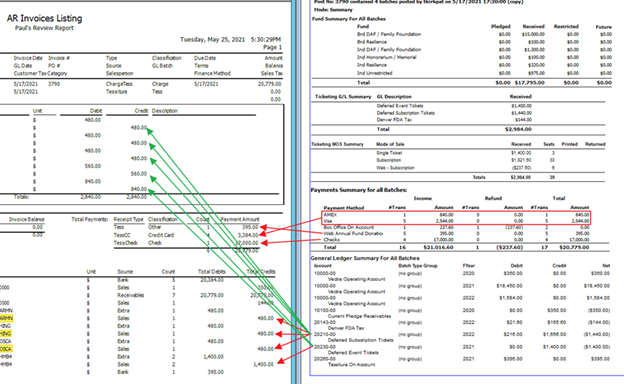The width and height of the screenshot is (624, 384).
Task: Select the TessCheck receipt type row
Action: click(186, 243)
